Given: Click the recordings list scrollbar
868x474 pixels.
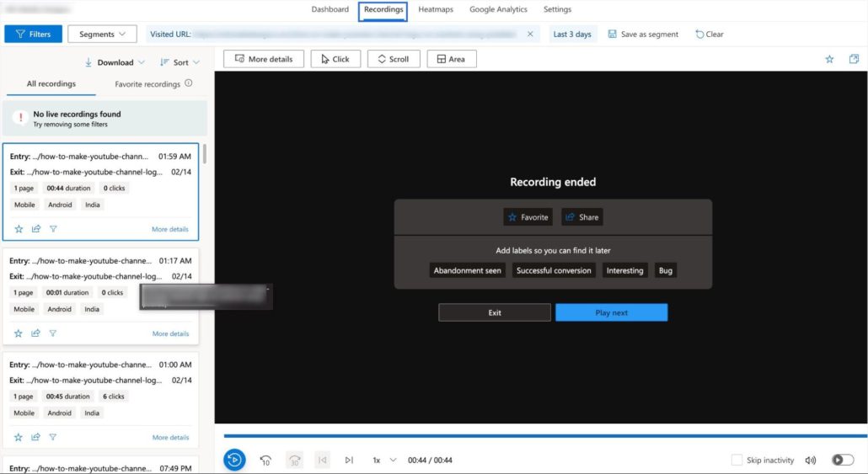Looking at the screenshot, I should click(x=205, y=154).
